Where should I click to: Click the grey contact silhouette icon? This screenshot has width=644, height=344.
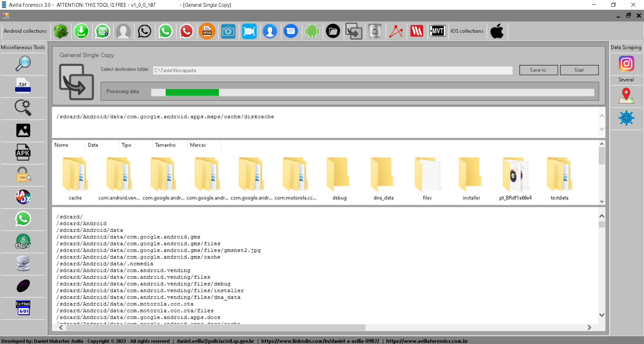pos(123,31)
